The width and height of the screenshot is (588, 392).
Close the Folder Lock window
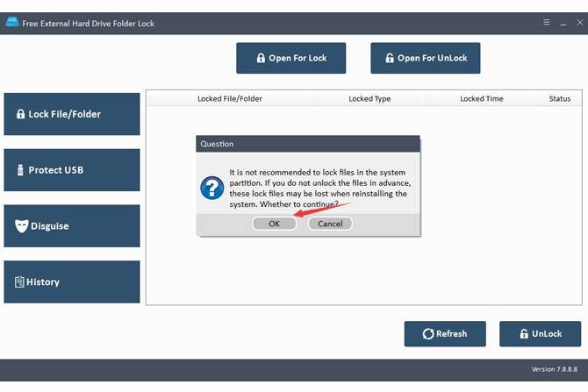point(580,23)
